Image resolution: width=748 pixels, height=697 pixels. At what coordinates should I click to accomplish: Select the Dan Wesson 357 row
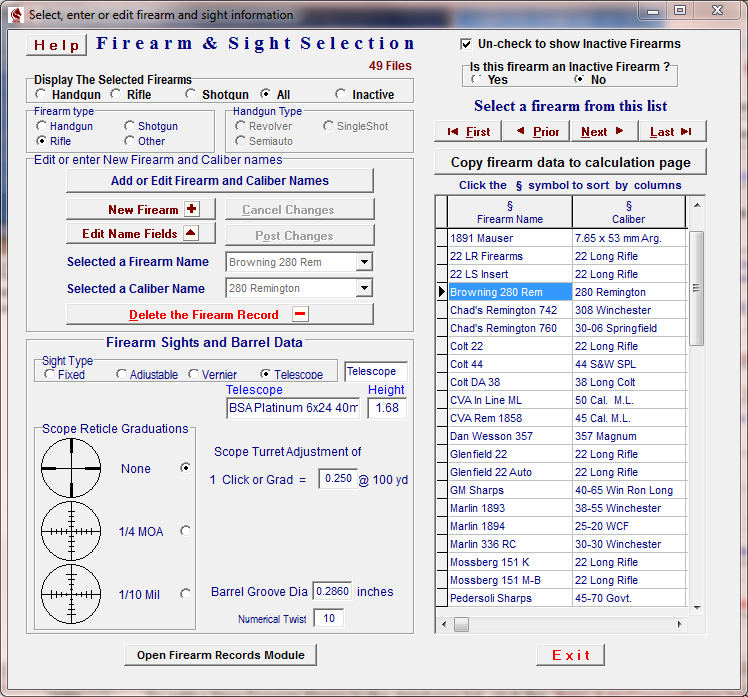(x=568, y=436)
